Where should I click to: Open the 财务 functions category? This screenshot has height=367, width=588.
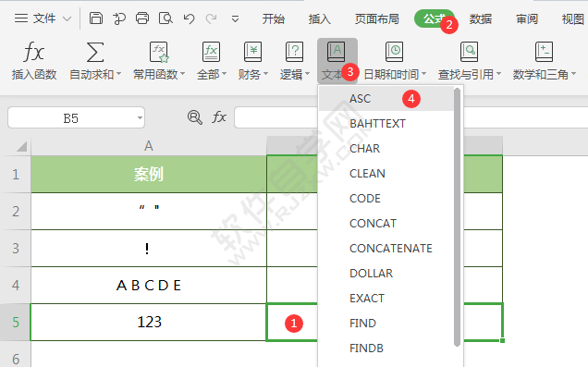252,61
